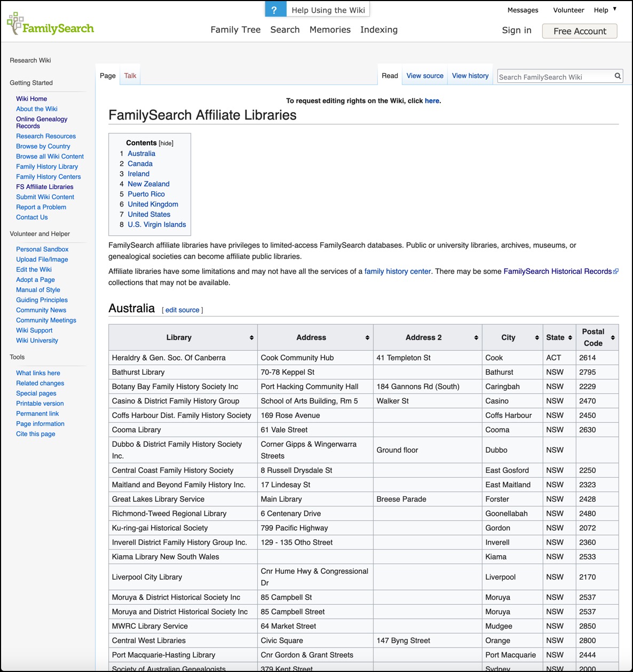The width and height of the screenshot is (633, 672).
Task: Open Cite this page tool link
Action: pyautogui.click(x=36, y=434)
